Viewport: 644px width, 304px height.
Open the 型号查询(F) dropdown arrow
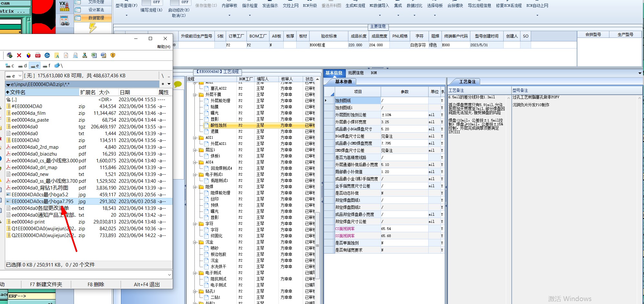126,15
